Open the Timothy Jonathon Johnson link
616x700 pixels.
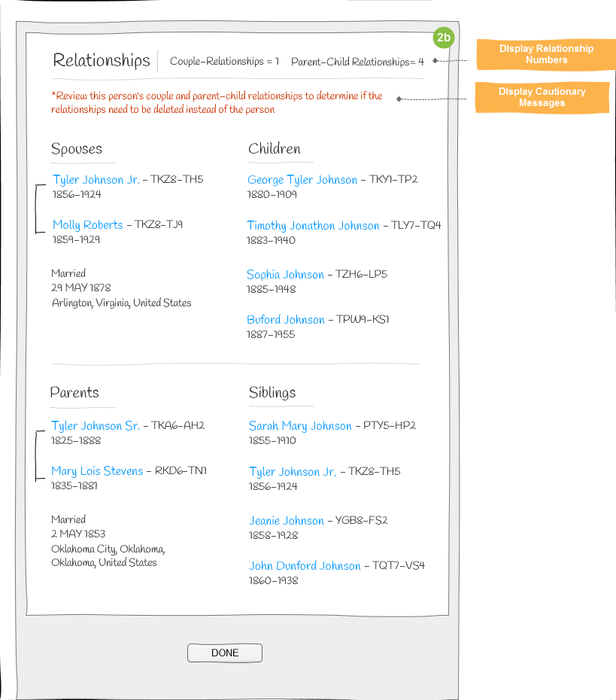coord(313,226)
